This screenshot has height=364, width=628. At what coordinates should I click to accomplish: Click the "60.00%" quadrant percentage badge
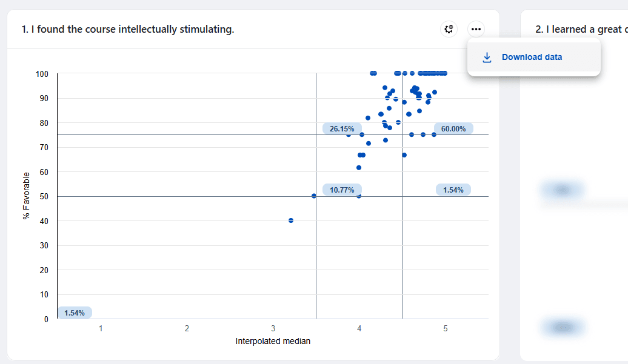tap(454, 128)
